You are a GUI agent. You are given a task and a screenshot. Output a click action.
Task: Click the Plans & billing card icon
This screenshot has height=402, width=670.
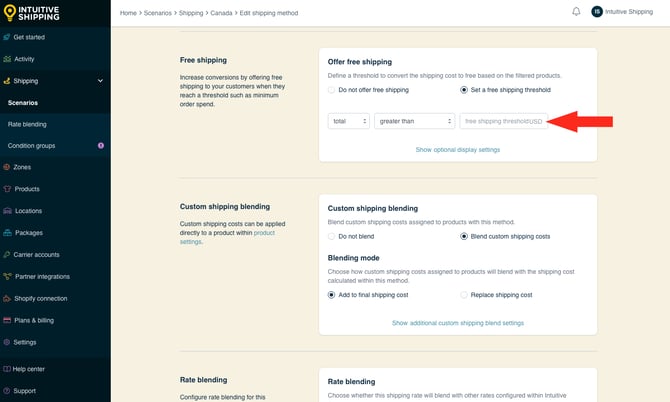(x=7, y=320)
